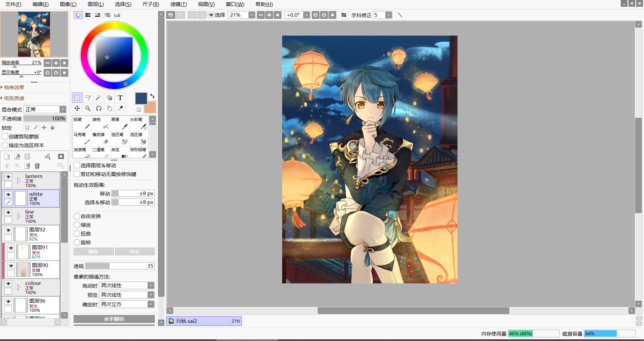Select the Move tool
Screen dimensions: 644x341
click(77, 109)
